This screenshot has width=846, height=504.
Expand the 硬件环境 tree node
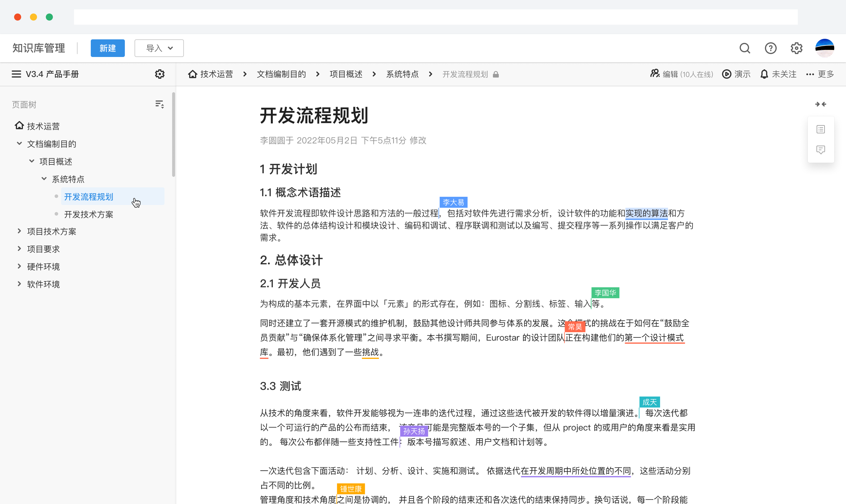pyautogui.click(x=19, y=266)
